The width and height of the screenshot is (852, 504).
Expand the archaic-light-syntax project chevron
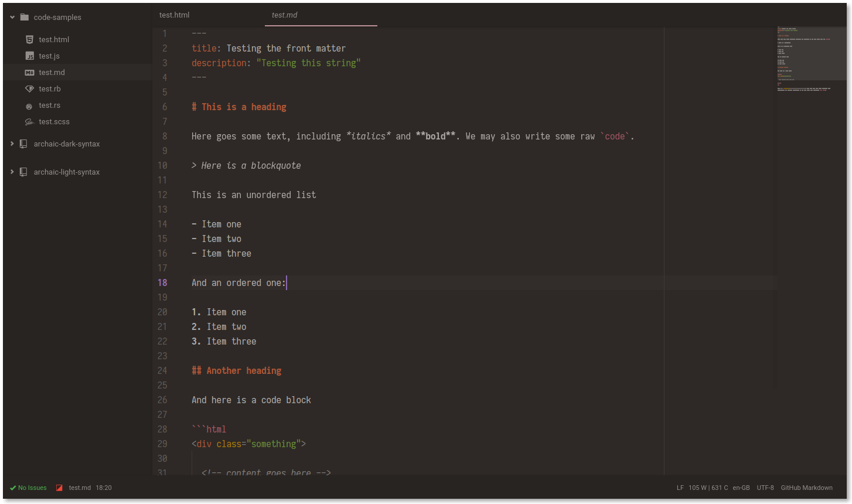click(12, 172)
